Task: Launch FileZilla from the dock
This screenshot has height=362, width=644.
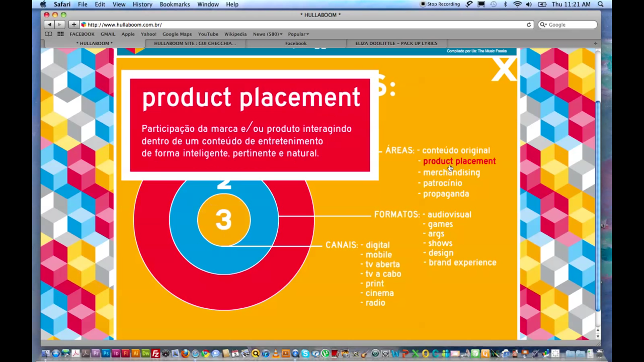Action: click(x=156, y=353)
